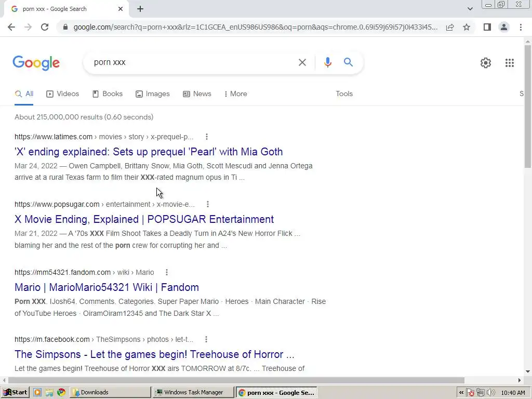Open The Simpsons Treehouse of Horror link
The image size is (532, 399).
[x=154, y=354]
